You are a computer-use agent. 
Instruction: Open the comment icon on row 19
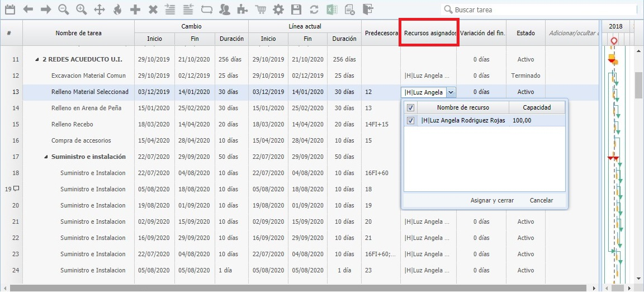coord(16,189)
